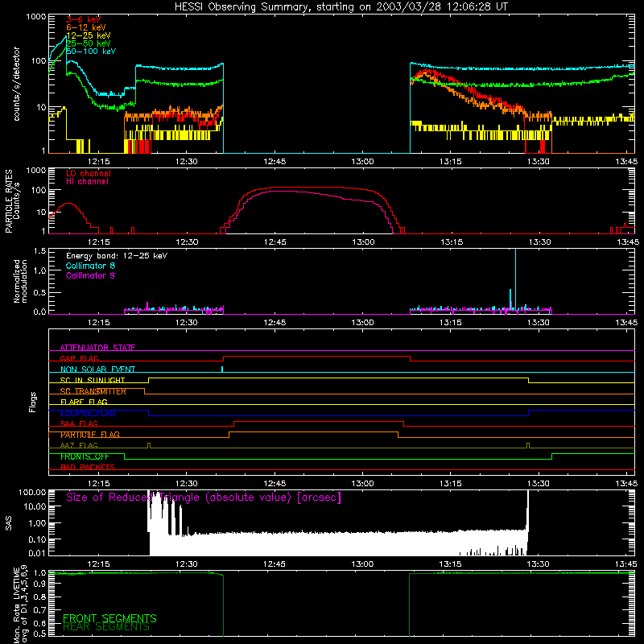Viewport: 644px width, 644px height.
Task: Click the Normalized modulation axis label
Action: coord(21,281)
